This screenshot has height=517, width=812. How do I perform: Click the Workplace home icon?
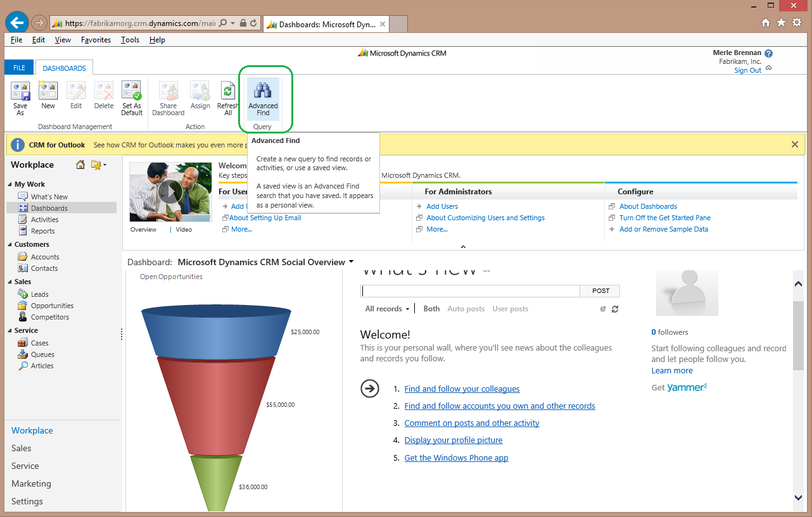[x=80, y=165]
